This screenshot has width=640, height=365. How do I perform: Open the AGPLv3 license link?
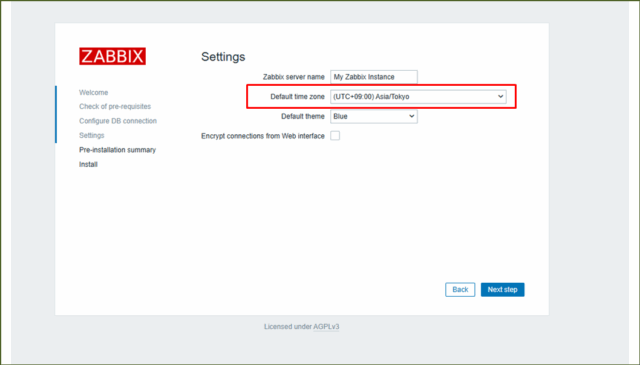pyautogui.click(x=326, y=327)
